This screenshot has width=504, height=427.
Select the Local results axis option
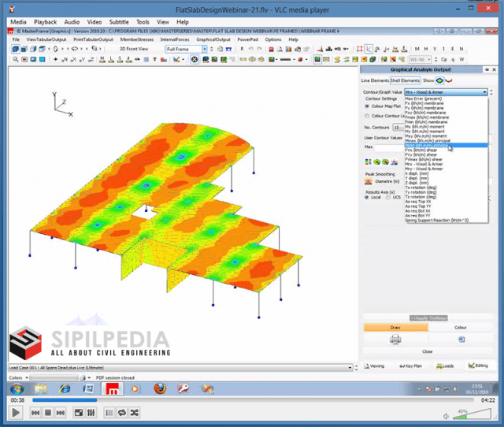pos(367,197)
